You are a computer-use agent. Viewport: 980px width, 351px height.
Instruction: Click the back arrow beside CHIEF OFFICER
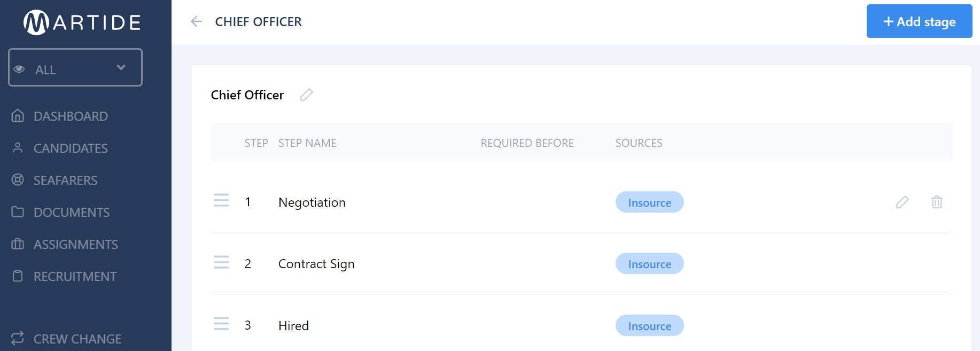point(196,21)
